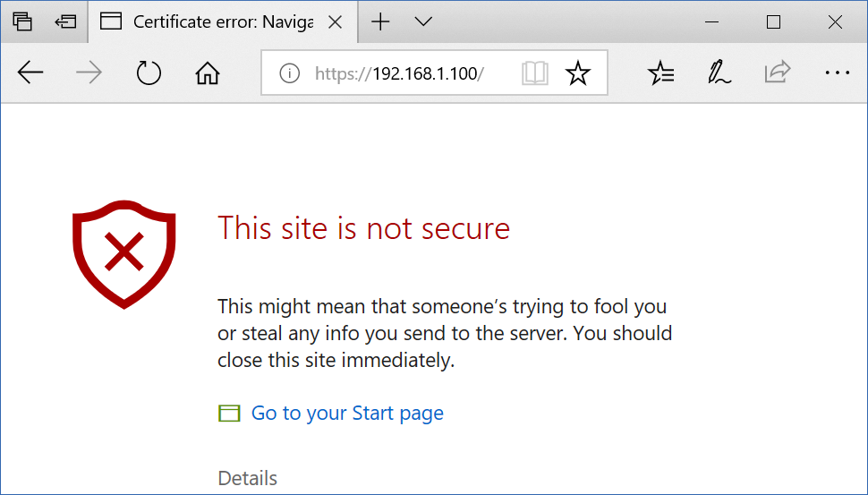Open a new tab with plus button
This screenshot has width=868, height=495.
(381, 21)
